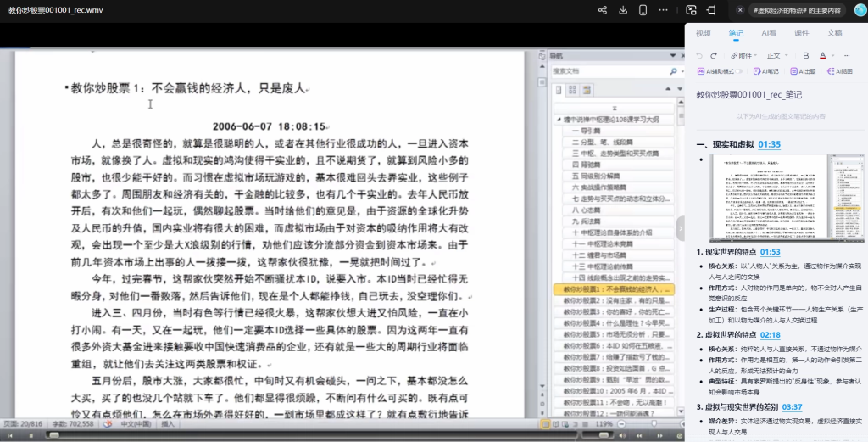Jump to next heading arrow in 导航
868x442 pixels.
coord(679,89)
